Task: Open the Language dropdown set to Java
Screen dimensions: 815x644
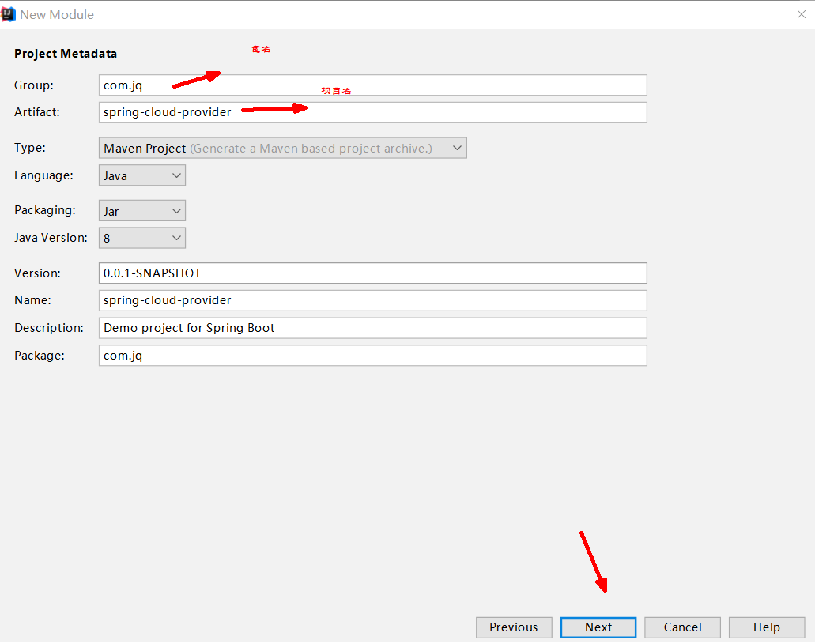Action: 142,175
